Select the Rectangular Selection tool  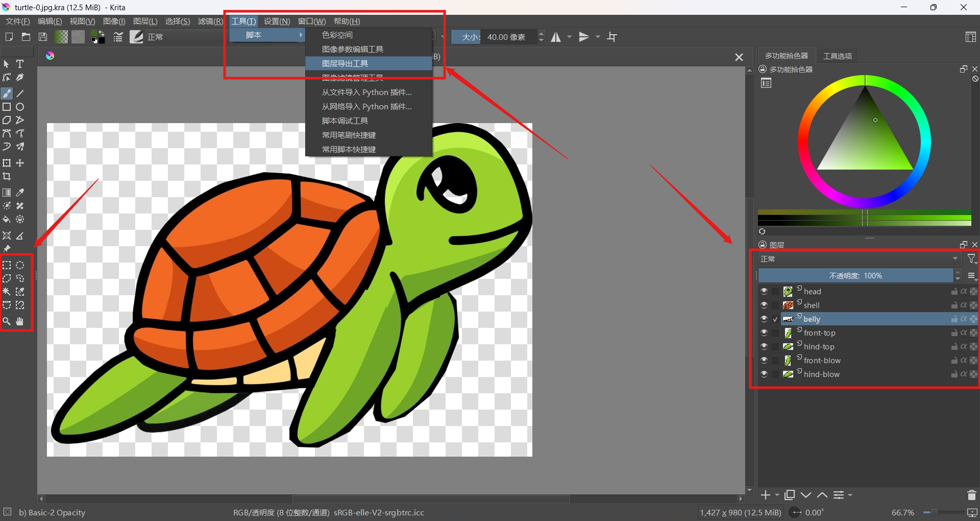[7, 265]
